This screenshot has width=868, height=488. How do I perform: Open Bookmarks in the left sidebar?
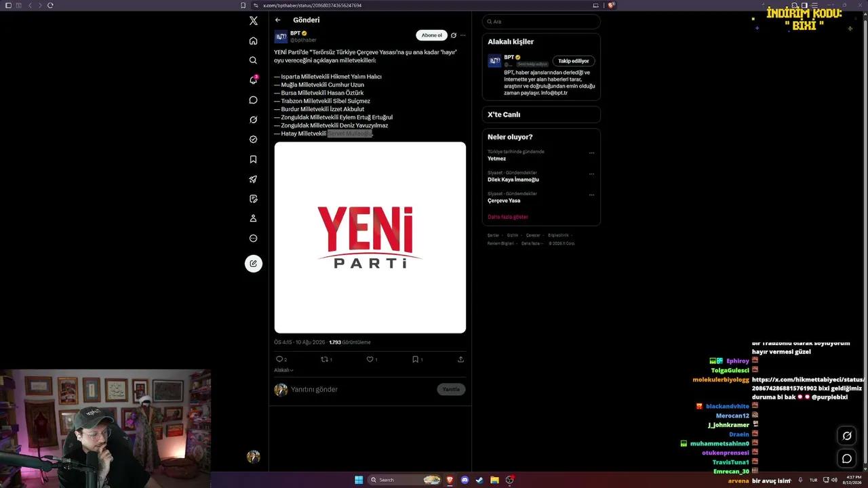coord(253,159)
